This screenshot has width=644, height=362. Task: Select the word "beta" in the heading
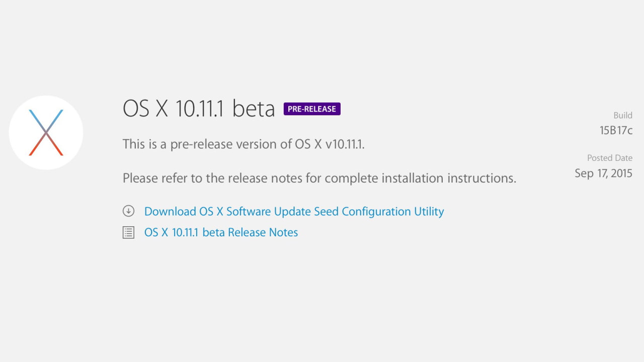[254, 109]
